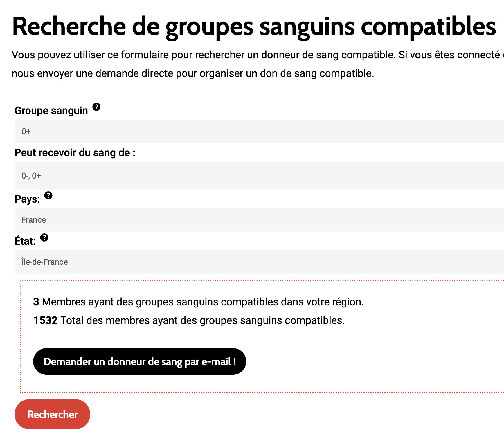Open the Groupe sanguin dropdown showing 0+
This screenshot has height=443, width=504.
(x=258, y=131)
